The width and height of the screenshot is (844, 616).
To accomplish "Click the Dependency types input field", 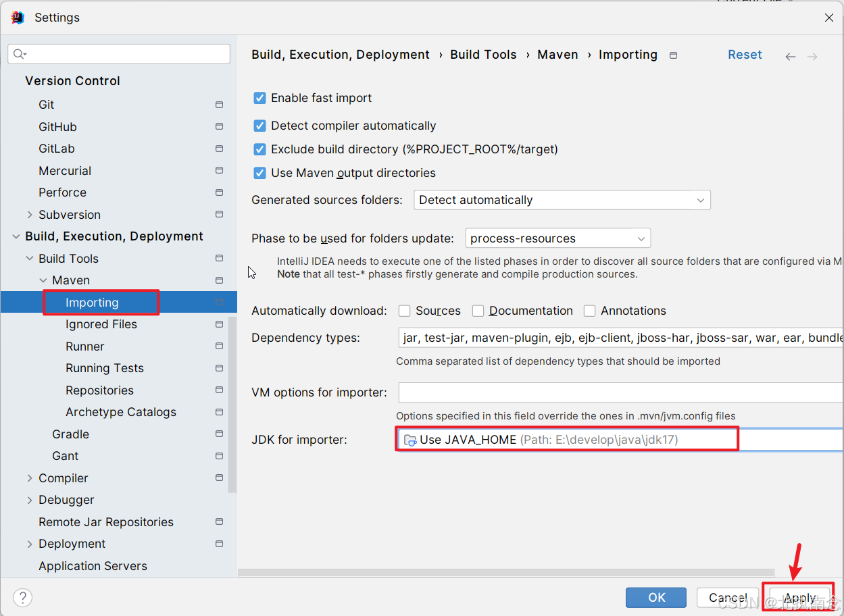I will tap(620, 338).
